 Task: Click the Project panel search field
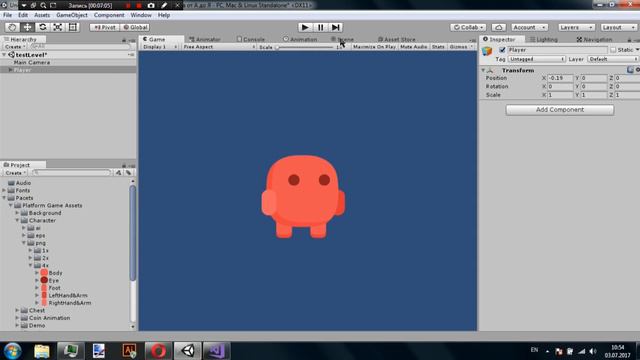tap(71, 173)
